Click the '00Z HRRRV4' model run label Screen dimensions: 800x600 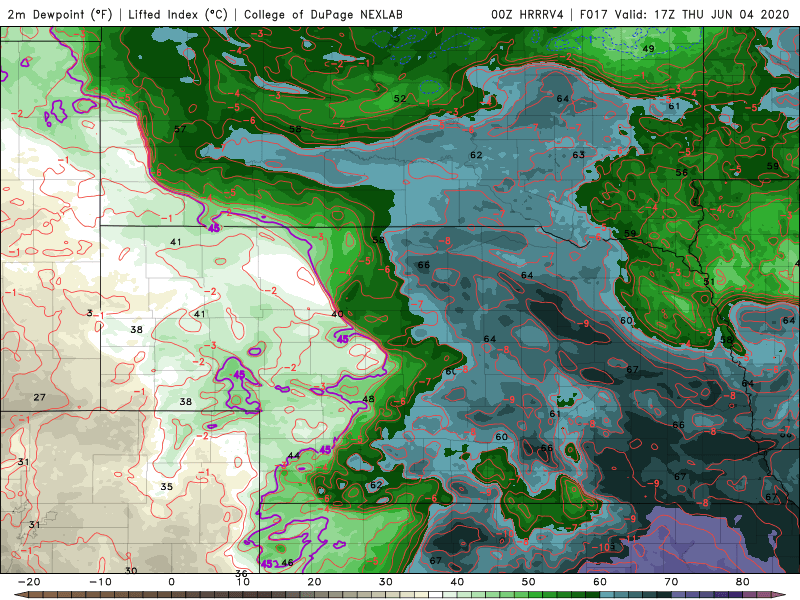(527, 14)
